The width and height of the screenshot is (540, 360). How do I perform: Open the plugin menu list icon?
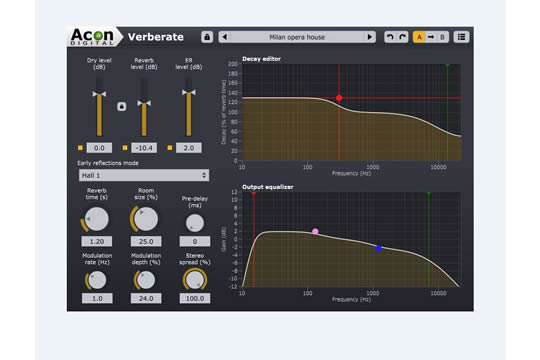pyautogui.click(x=461, y=37)
